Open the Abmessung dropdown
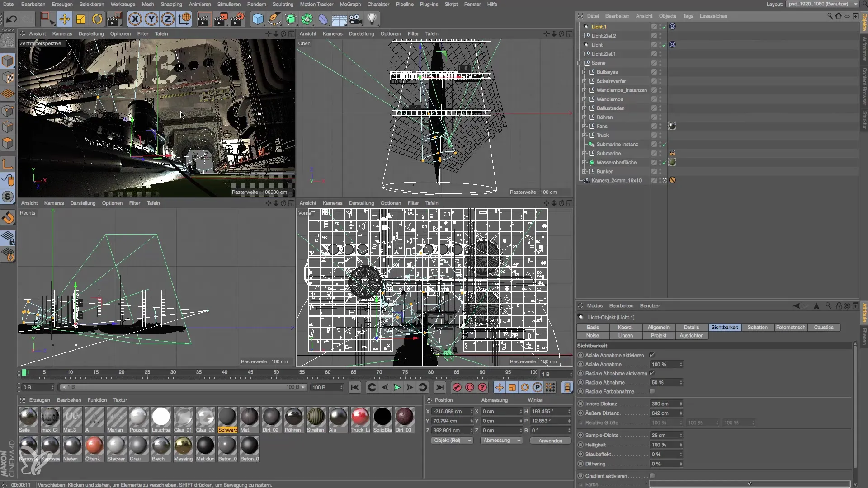The image size is (868, 488). [x=501, y=441]
